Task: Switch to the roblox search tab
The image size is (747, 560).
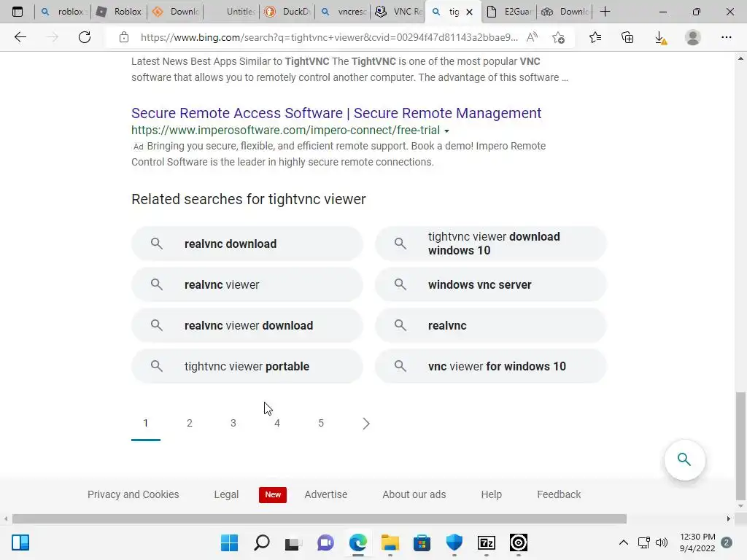Action: pos(63,12)
